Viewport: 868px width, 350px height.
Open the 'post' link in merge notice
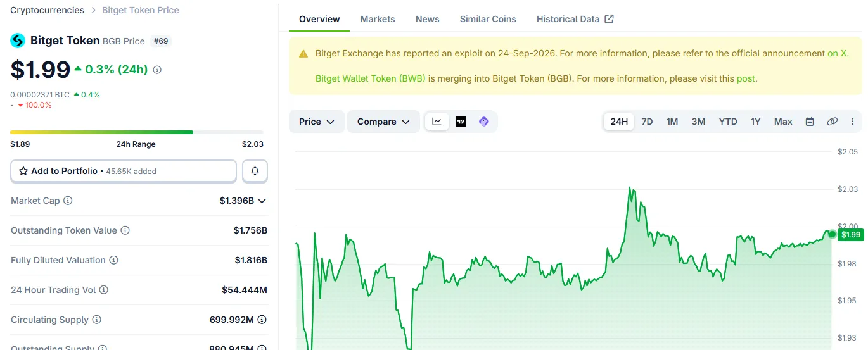click(x=746, y=79)
